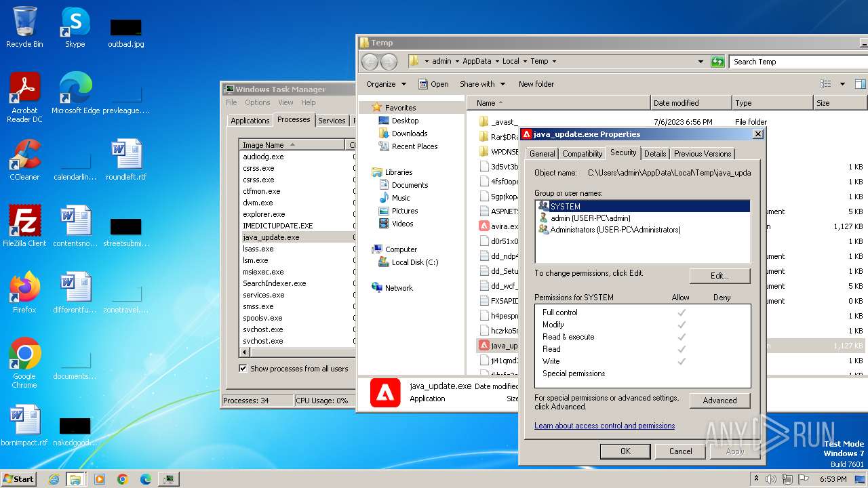868x488 pixels.
Task: Open Documents library
Action: point(410,185)
